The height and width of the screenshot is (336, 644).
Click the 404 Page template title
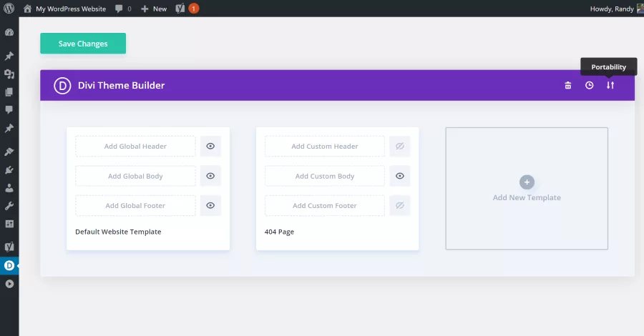pos(279,232)
